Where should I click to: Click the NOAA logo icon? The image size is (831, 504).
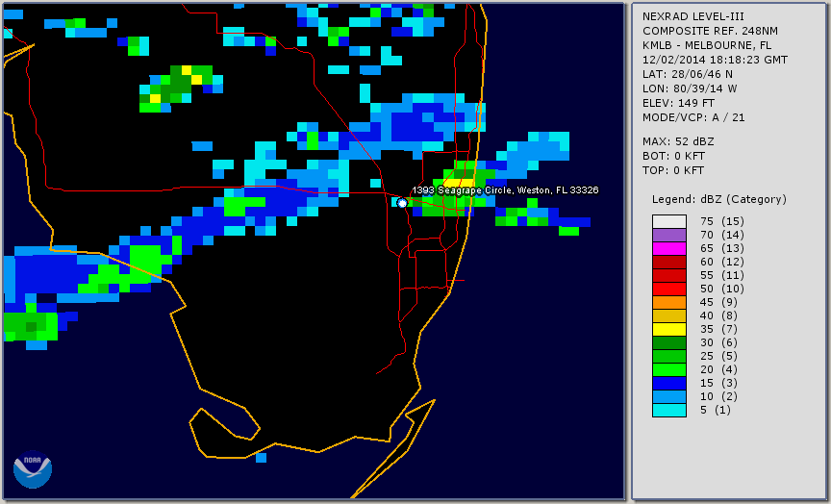pos(33,469)
